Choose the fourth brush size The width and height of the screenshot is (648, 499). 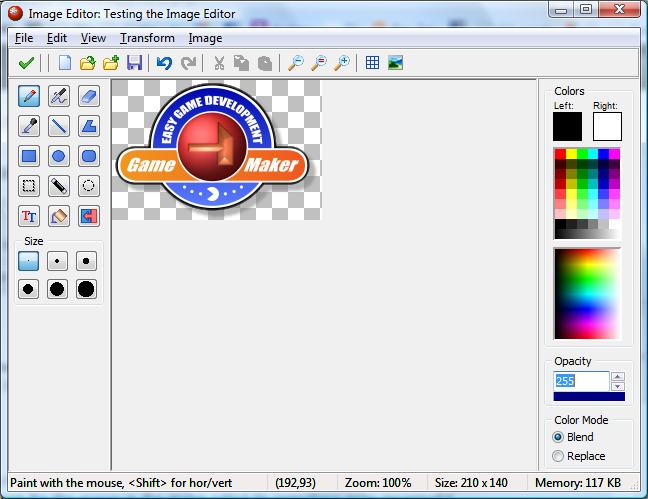29,289
